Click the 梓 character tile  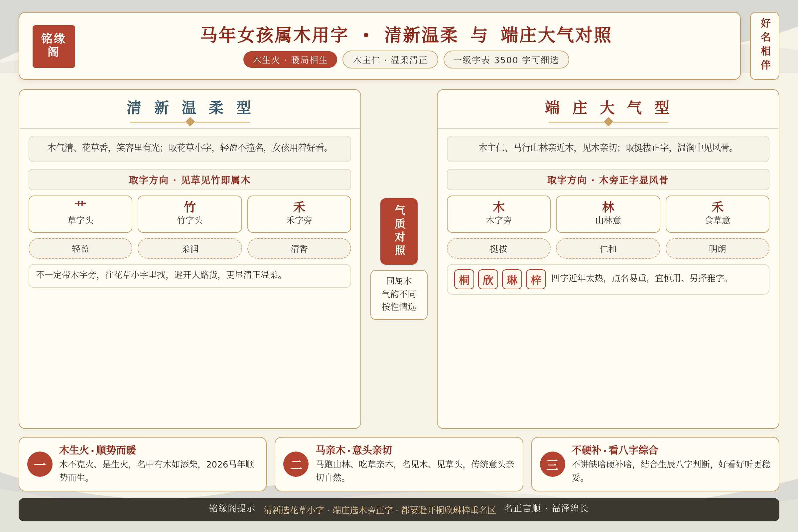click(536, 279)
